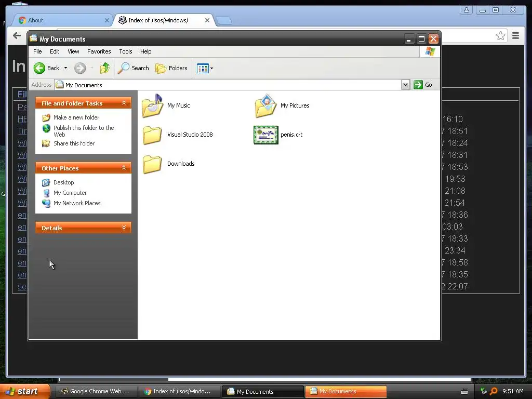Expand the address bar dropdown
Screen dimensions: 532x399
point(405,85)
